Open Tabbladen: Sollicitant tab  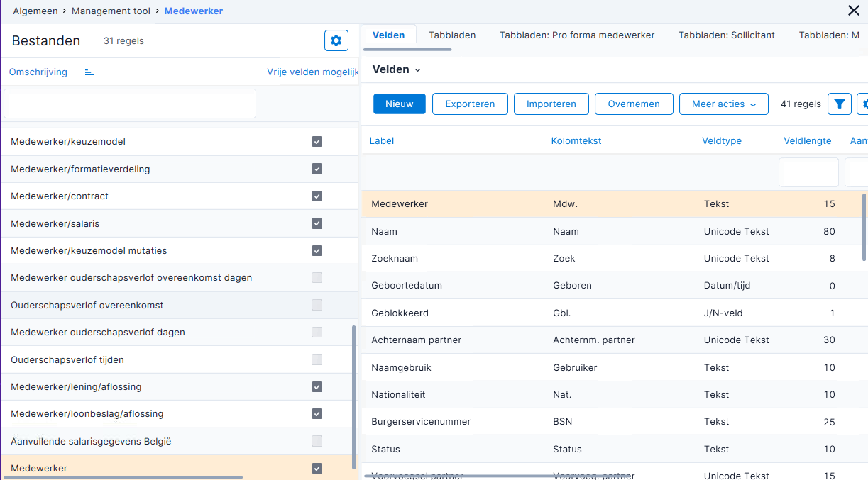click(x=727, y=35)
